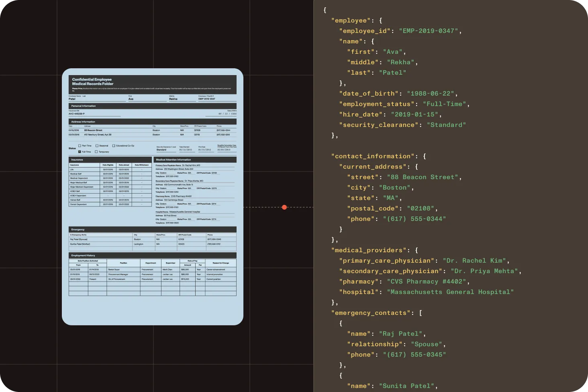This screenshot has height=392, width=588.
Task: Tick the Educational Co-Op checkbox
Action: 114,146
